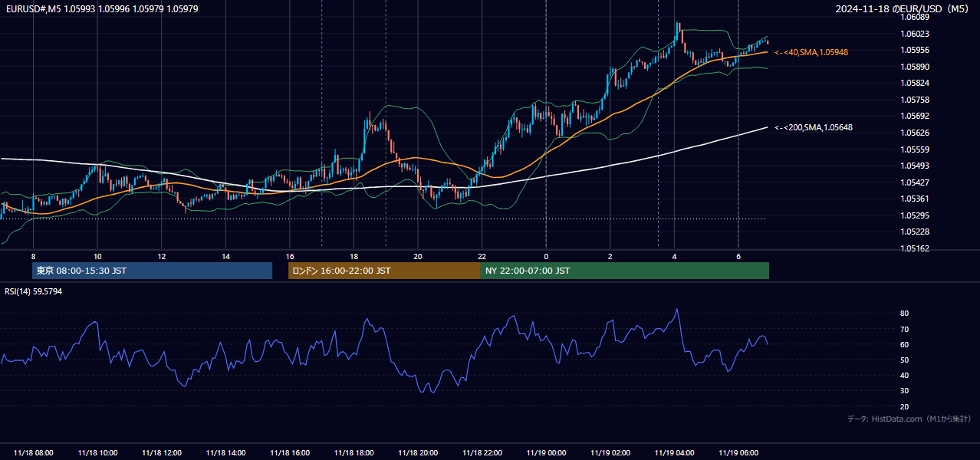980x460 pixels.
Task: Click price axis value 1.05626
Action: (x=914, y=133)
